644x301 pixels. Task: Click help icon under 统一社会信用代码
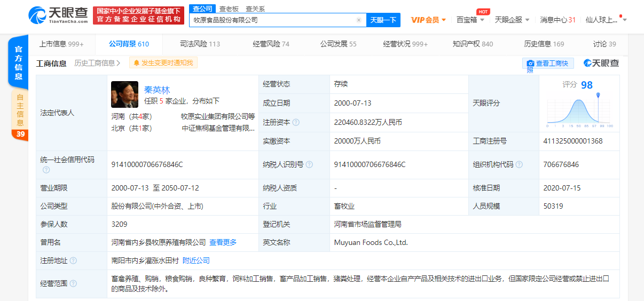click(x=46, y=170)
